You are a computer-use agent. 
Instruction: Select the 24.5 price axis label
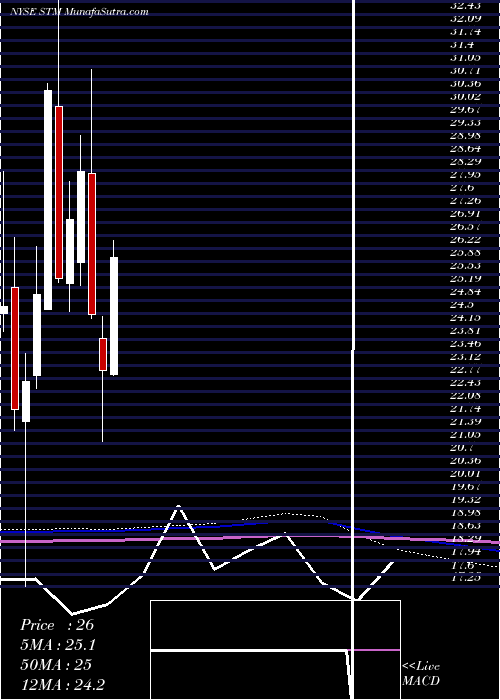click(x=462, y=304)
